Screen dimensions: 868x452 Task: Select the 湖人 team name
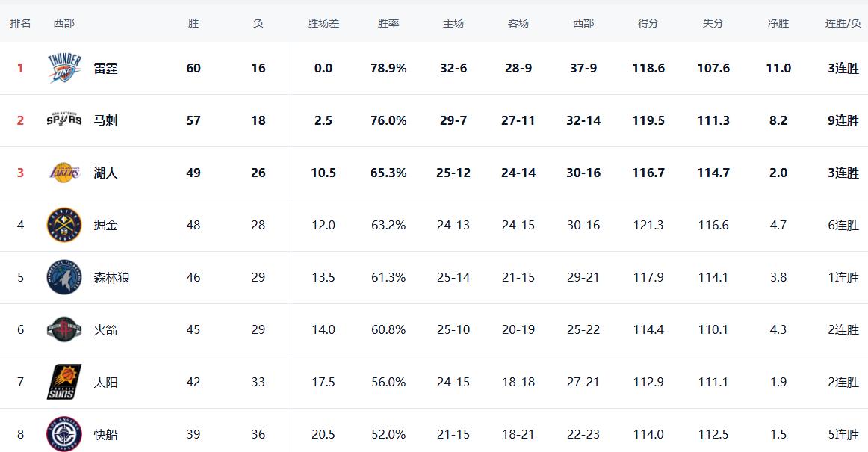click(105, 173)
